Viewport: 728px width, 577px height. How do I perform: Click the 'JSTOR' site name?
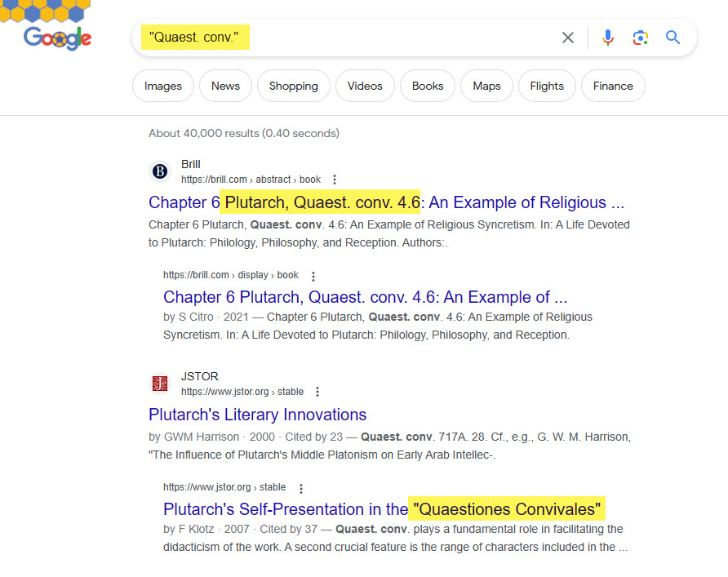200,376
